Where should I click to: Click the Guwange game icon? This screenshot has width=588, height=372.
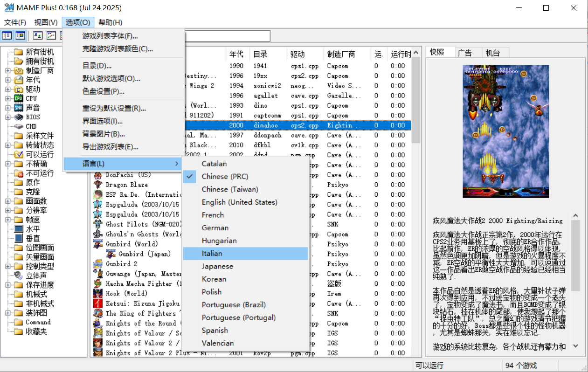[98, 274]
